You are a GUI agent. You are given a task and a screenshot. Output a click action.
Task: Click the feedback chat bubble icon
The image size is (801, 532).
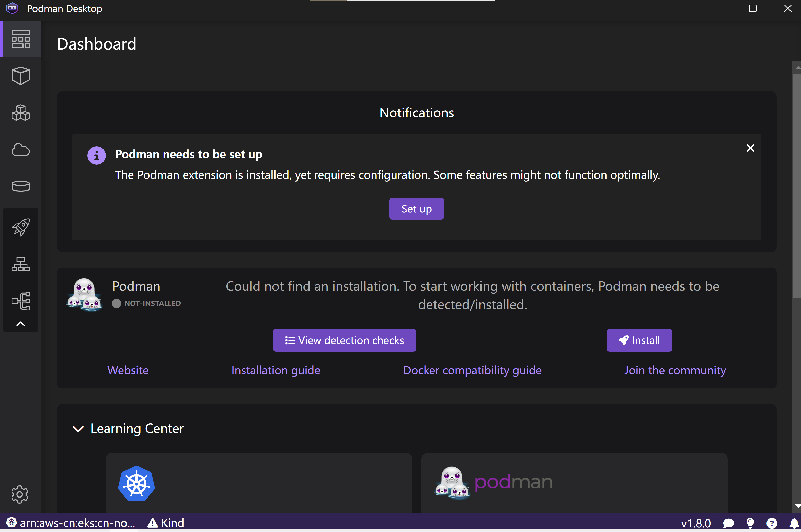pos(728,523)
